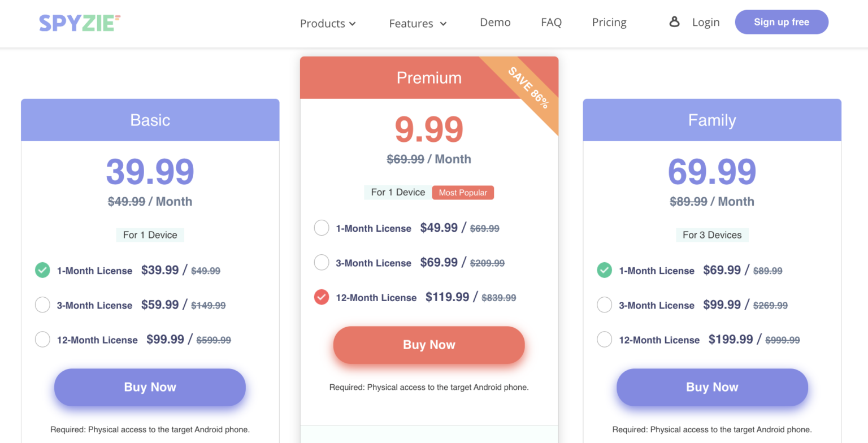This screenshot has width=868, height=443.
Task: Open the FAQ page
Action: pyautogui.click(x=551, y=22)
